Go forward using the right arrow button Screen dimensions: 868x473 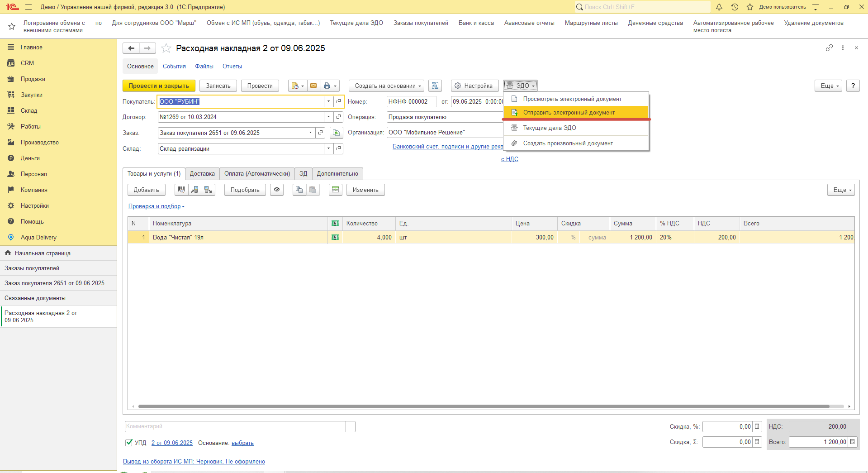coord(147,48)
